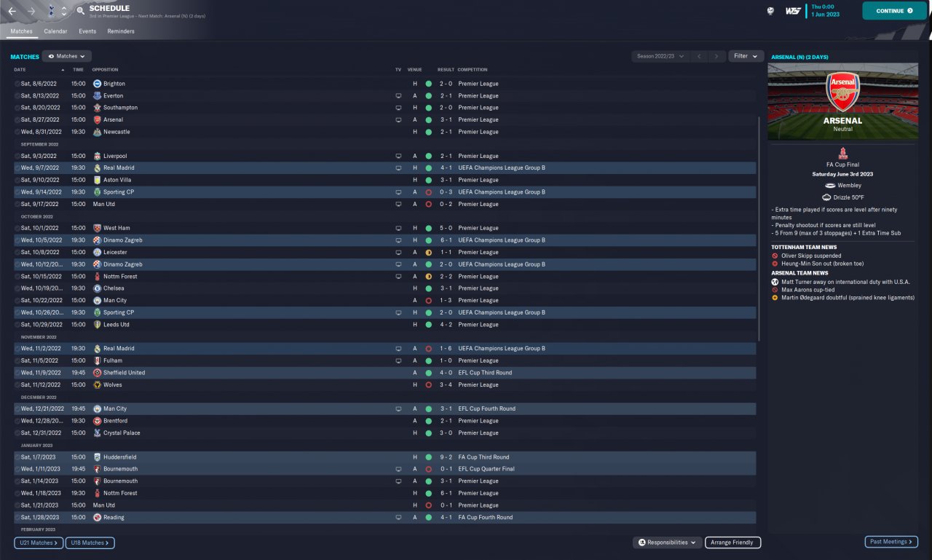
Task: Click the Leeds Utd club badge
Action: (x=97, y=324)
